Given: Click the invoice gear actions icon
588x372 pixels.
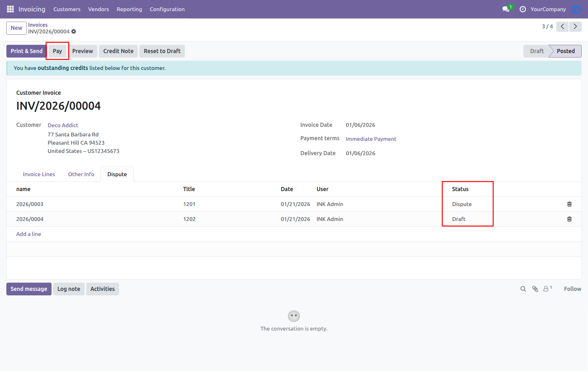Looking at the screenshot, I should pos(74,31).
